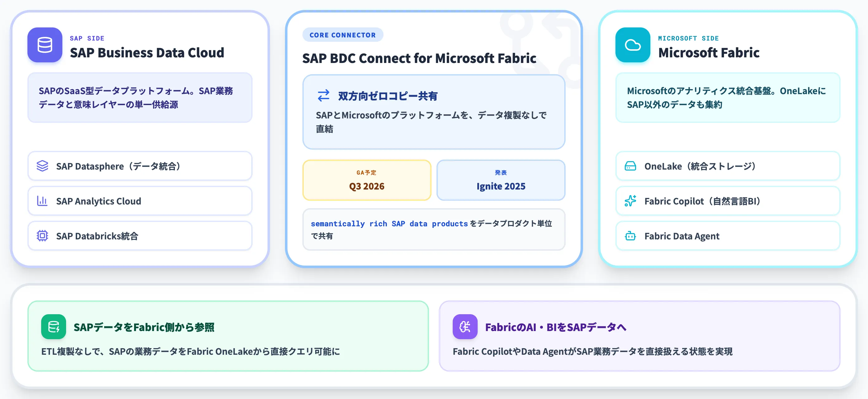The width and height of the screenshot is (868, 399).
Task: Open the Fabric Copilot（自然言語BI）item
Action: tap(727, 201)
